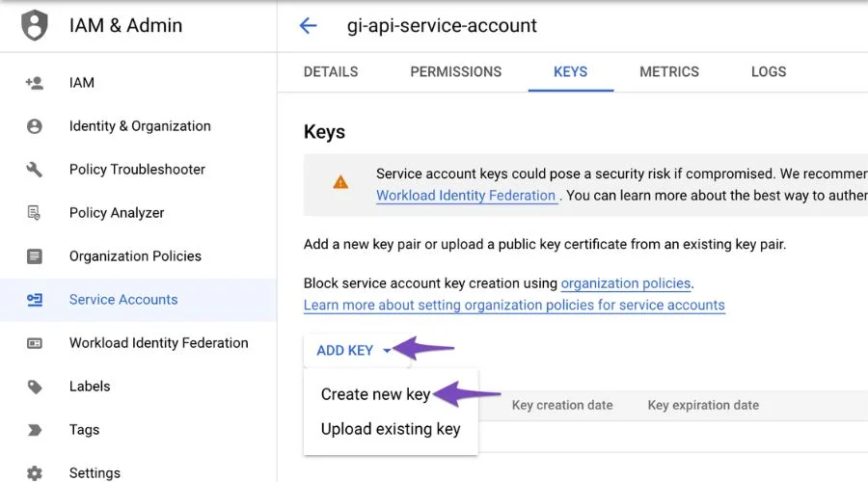Viewport: 868px width, 482px height.
Task: Switch to the METRICS tab
Action: pyautogui.click(x=669, y=72)
